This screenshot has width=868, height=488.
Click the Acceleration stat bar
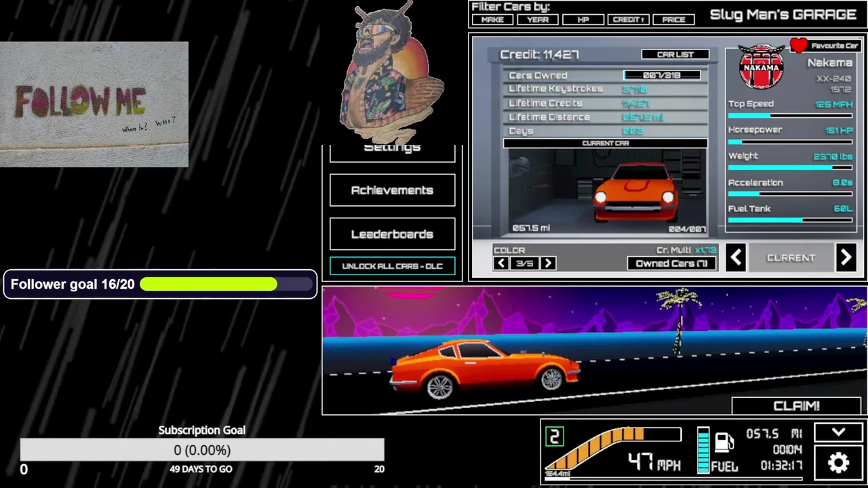pos(790,194)
